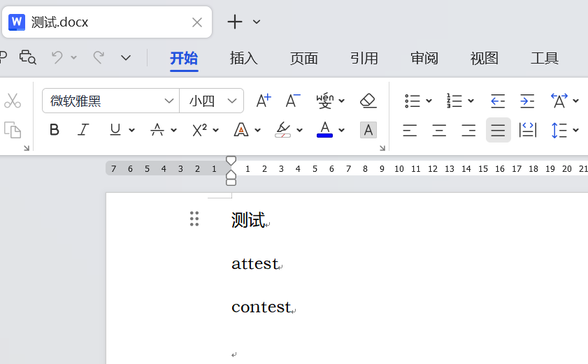Decrease font size with A- icon
This screenshot has height=364, width=588.
(x=292, y=101)
